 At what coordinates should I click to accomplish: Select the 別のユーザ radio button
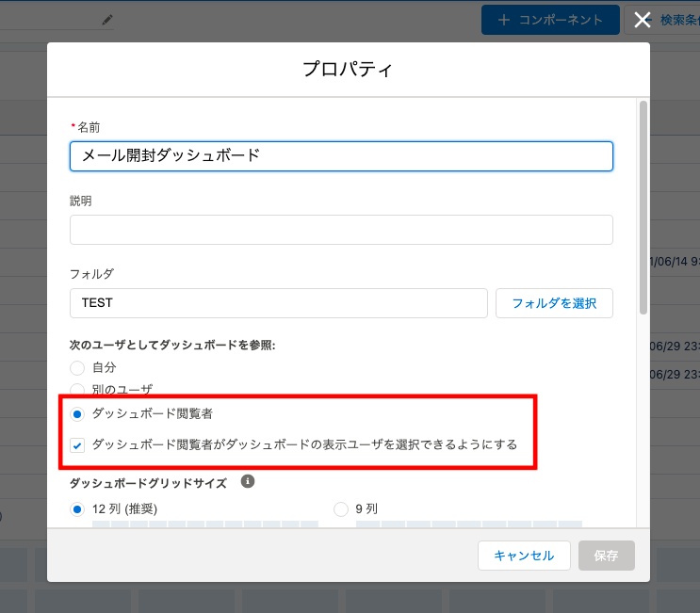(x=77, y=389)
